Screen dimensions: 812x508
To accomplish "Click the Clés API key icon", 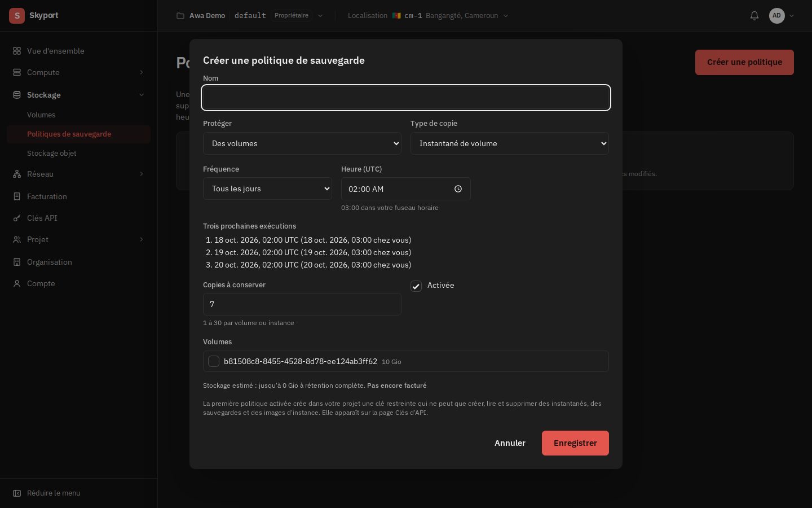I will [17, 218].
